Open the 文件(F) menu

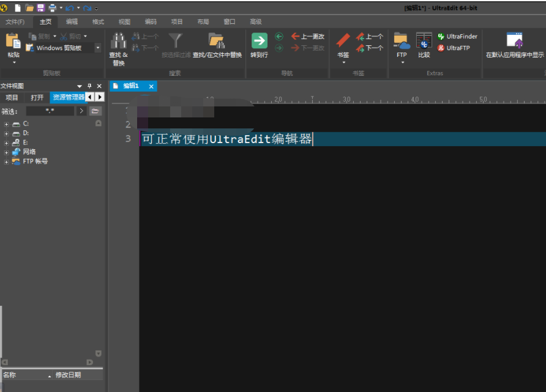coord(15,21)
